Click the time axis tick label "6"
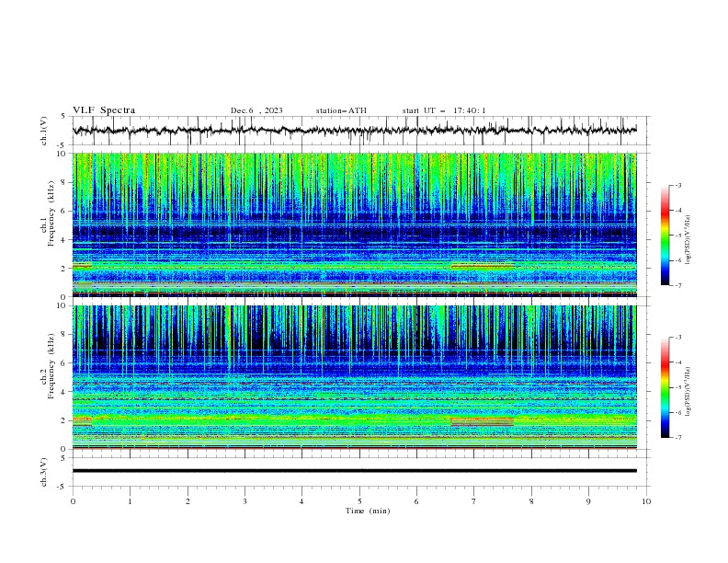This screenshot has width=728, height=563. [x=416, y=501]
